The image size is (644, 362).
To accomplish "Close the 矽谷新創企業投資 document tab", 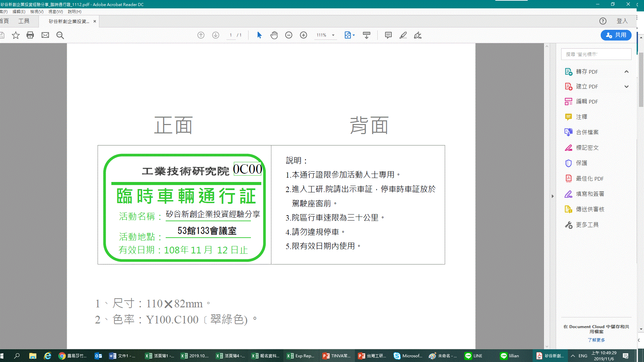I will (x=95, y=21).
